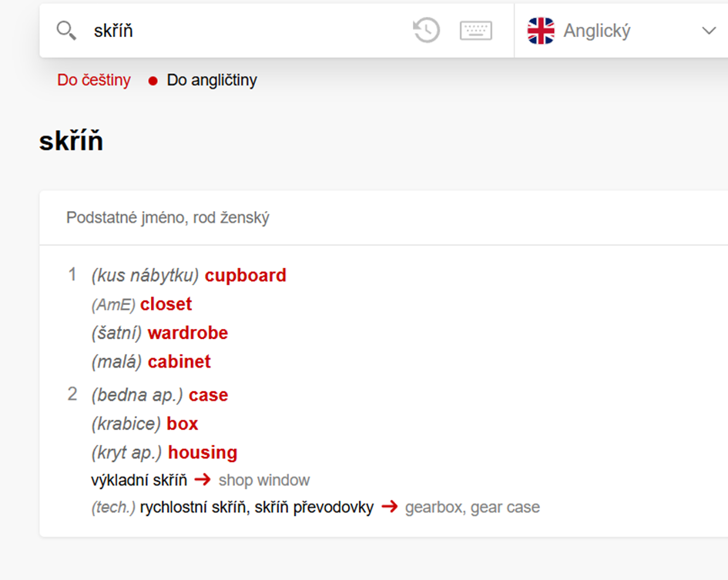Click the magnifying glass search icon
The image size is (728, 580).
(x=66, y=31)
